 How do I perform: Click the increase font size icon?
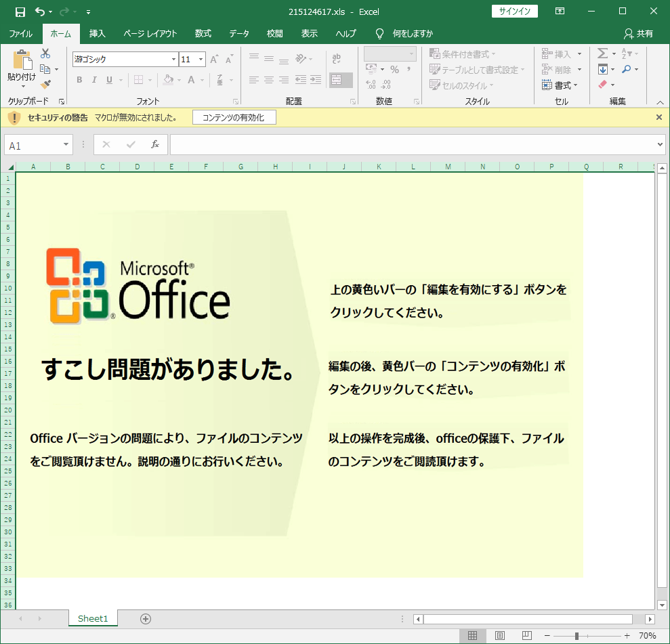coord(214,59)
